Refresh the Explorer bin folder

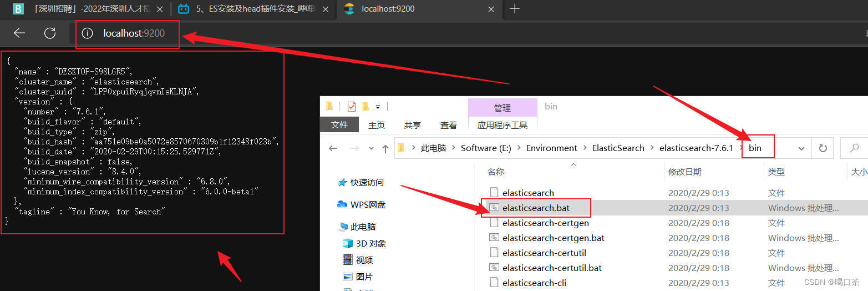point(823,148)
